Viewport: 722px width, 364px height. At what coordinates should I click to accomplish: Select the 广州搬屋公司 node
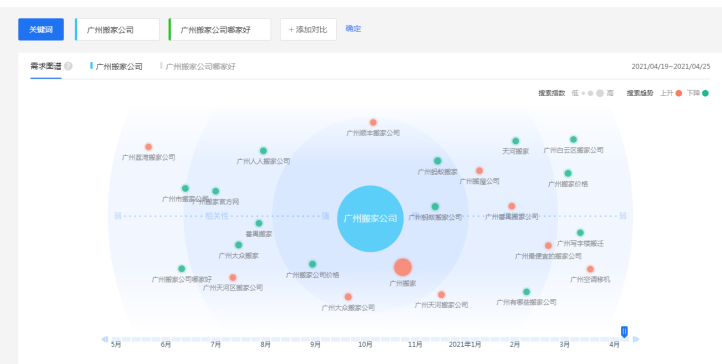point(479,171)
